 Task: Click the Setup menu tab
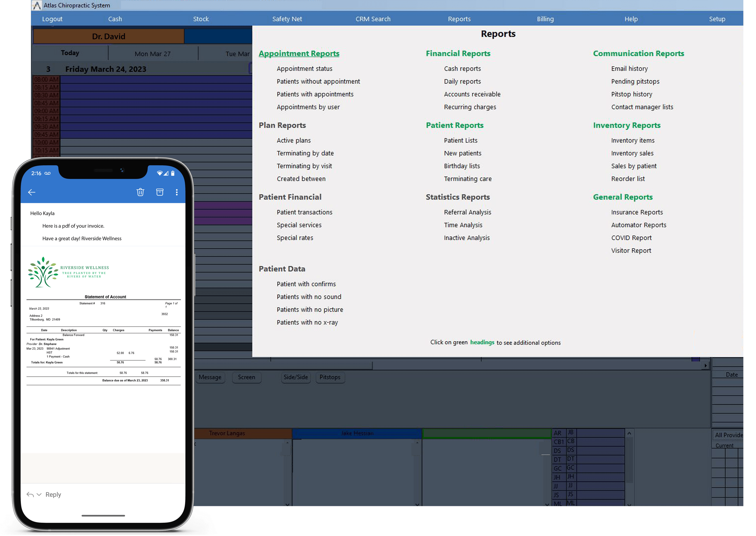coord(717,19)
